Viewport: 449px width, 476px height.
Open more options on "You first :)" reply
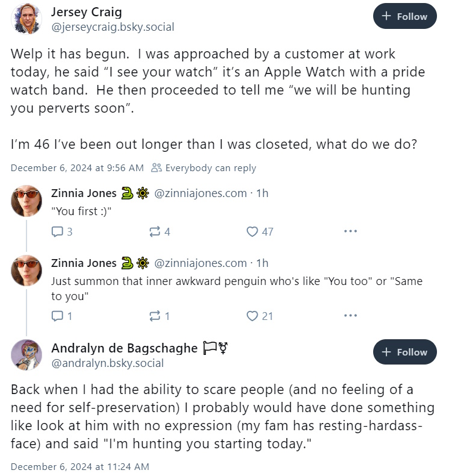click(350, 231)
